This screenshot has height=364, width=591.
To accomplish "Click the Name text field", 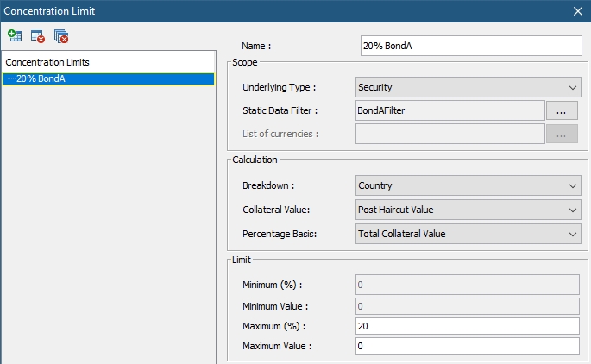I will coord(471,46).
